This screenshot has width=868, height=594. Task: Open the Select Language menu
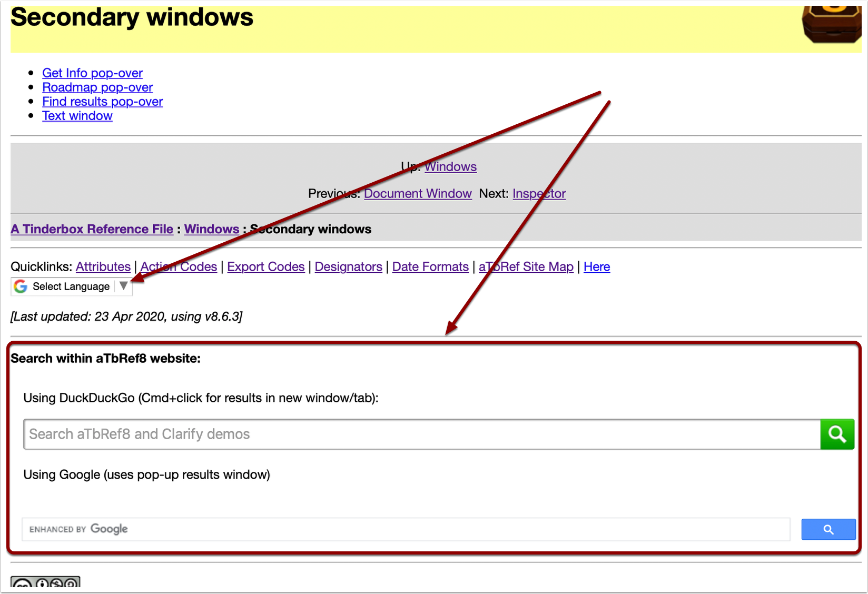pos(72,286)
